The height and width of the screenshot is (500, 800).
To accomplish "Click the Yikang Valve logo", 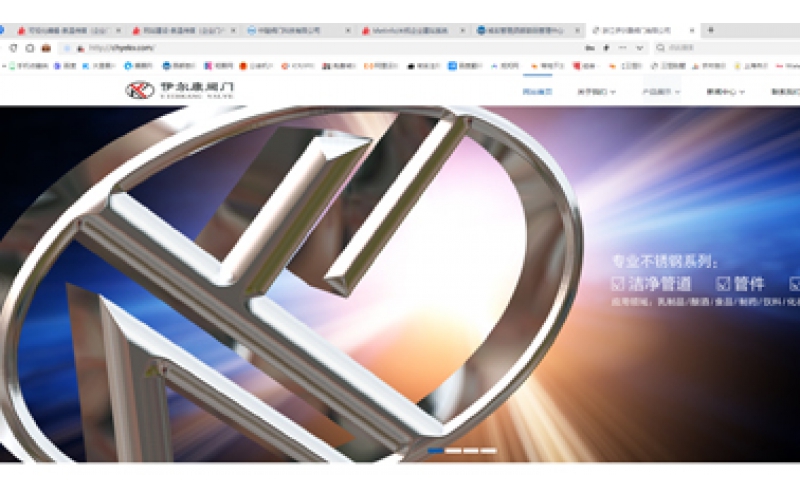I will click(181, 90).
